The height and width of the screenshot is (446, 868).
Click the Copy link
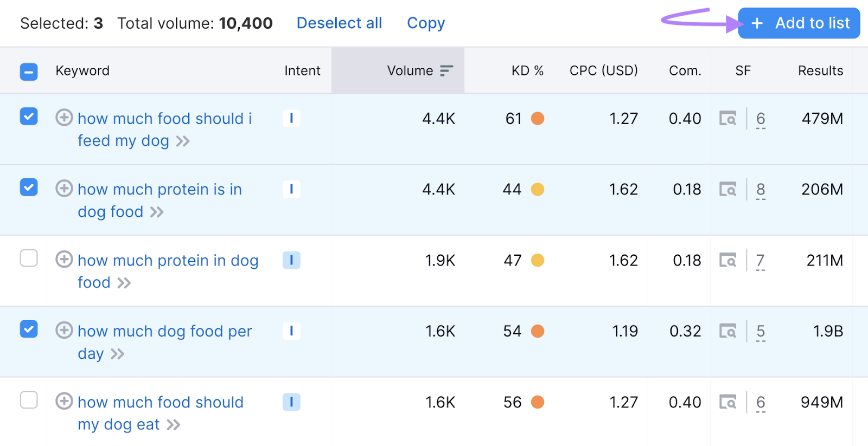(426, 23)
